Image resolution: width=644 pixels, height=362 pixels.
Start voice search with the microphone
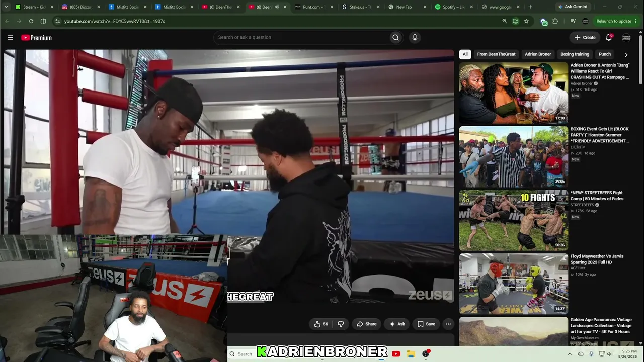[415, 37]
